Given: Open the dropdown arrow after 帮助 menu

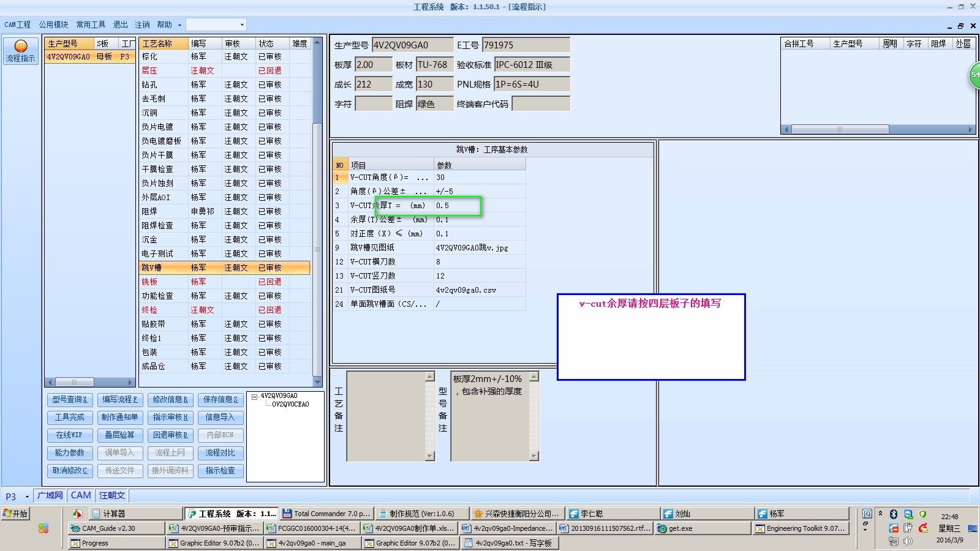Looking at the screenshot, I should (x=179, y=25).
